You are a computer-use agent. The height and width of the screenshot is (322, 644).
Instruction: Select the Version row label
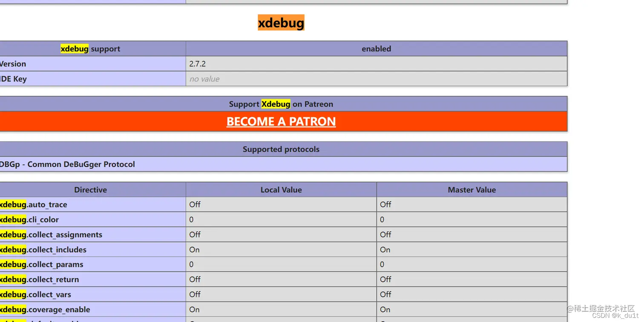pos(93,64)
